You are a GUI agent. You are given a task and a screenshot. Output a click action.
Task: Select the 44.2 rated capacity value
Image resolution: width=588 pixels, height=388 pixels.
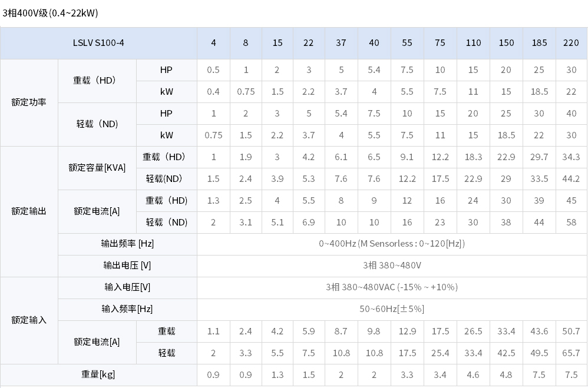(x=571, y=179)
